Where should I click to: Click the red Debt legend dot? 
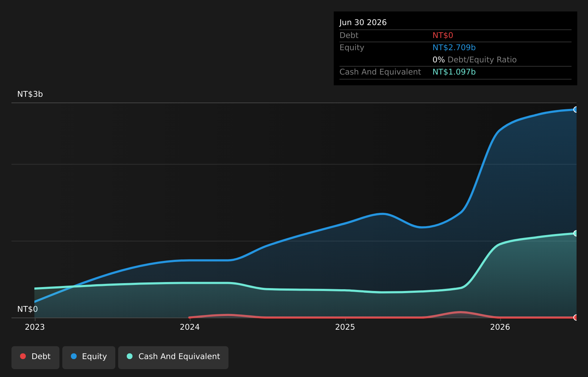(23, 356)
